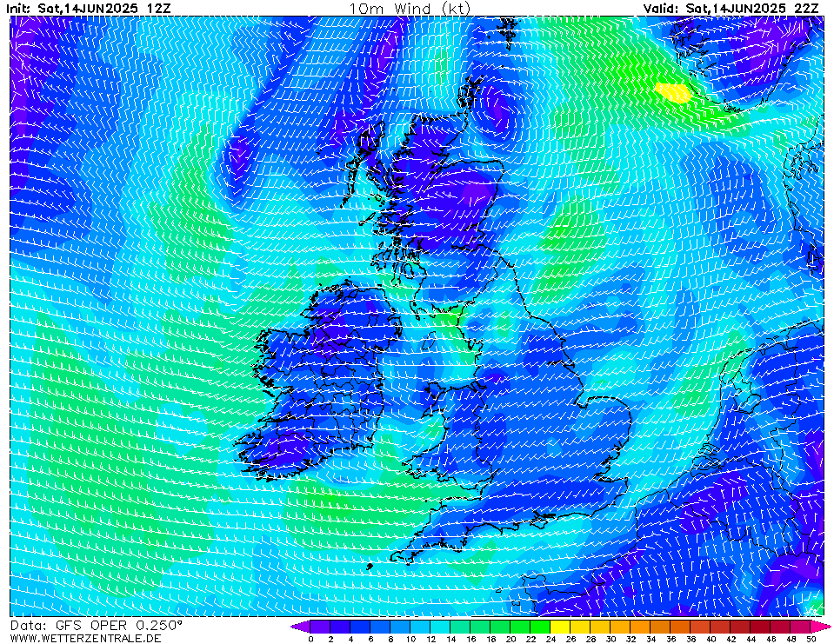Click the "40" label on the wind scale
The image size is (834, 644).
[711, 639]
